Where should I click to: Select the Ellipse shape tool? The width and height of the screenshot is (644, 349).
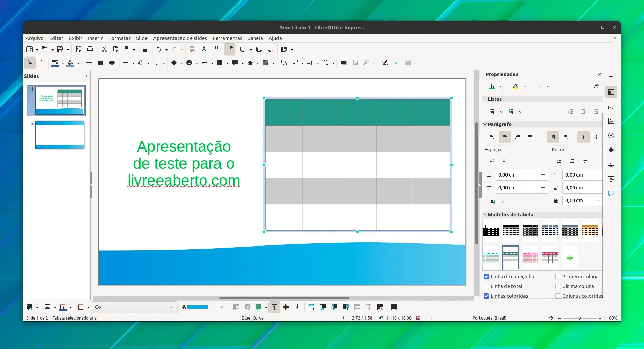112,63
